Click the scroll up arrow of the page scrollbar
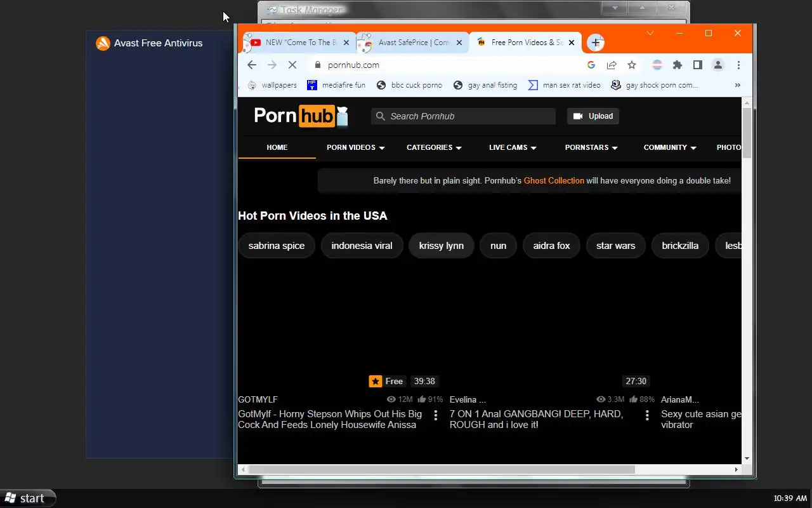The height and width of the screenshot is (508, 812). click(747, 103)
